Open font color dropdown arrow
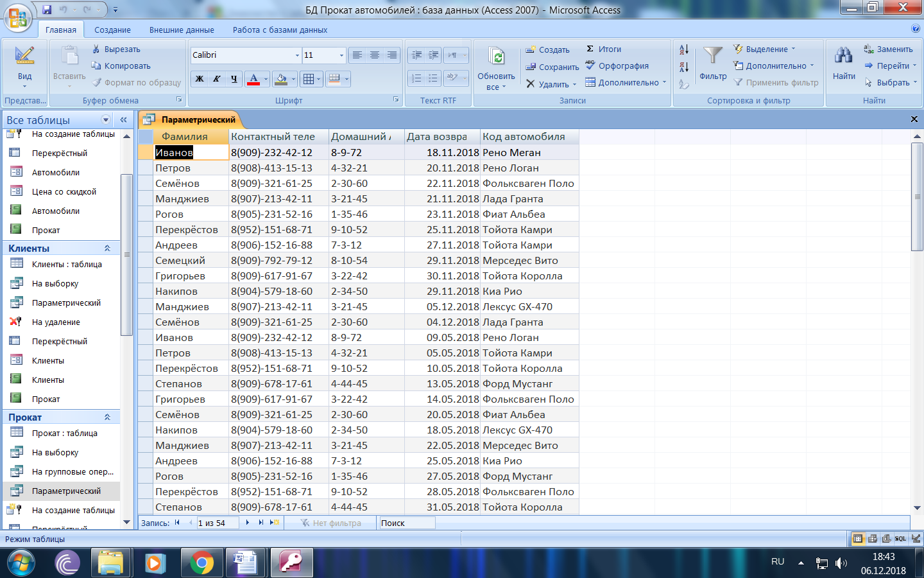This screenshot has height=578, width=924. (266, 80)
